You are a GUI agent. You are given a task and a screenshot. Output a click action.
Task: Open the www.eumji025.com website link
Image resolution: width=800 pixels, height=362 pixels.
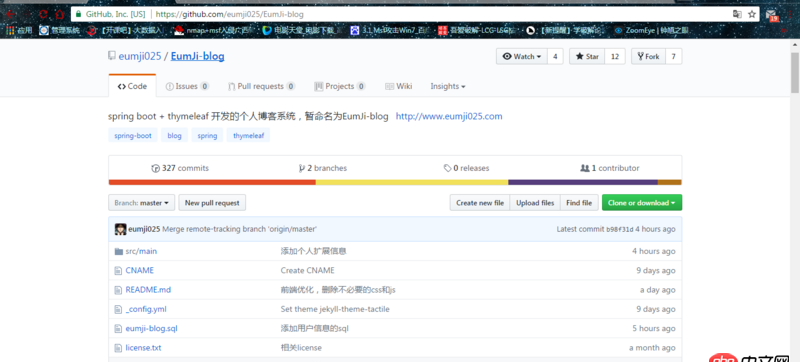tap(449, 116)
